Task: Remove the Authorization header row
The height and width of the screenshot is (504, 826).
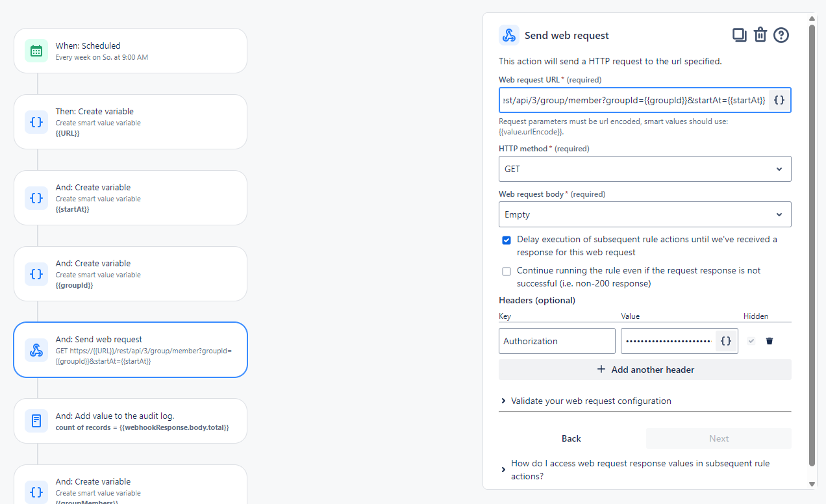Action: pyautogui.click(x=770, y=341)
